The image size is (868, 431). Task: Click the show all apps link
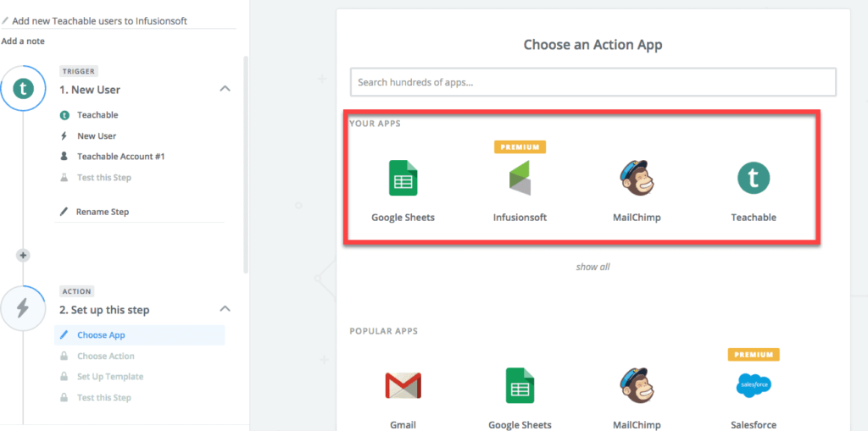(593, 267)
